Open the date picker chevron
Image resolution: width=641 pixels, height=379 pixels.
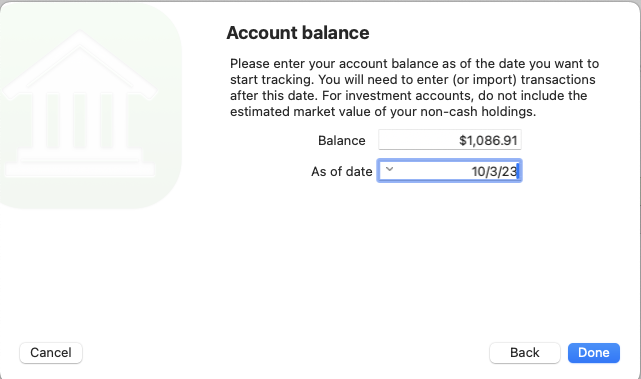coord(389,169)
